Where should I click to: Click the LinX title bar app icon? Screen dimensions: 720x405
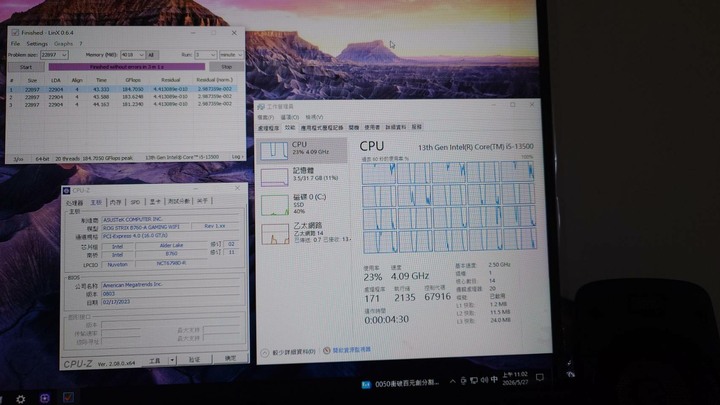point(15,33)
